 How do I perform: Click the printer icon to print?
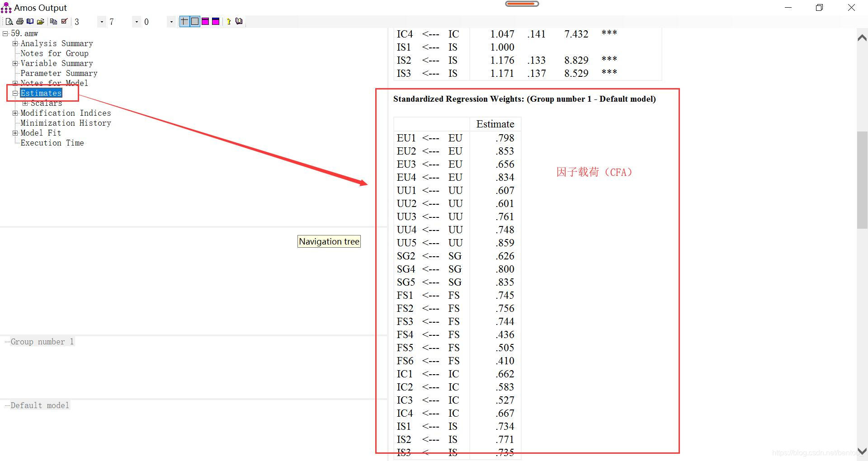19,21
